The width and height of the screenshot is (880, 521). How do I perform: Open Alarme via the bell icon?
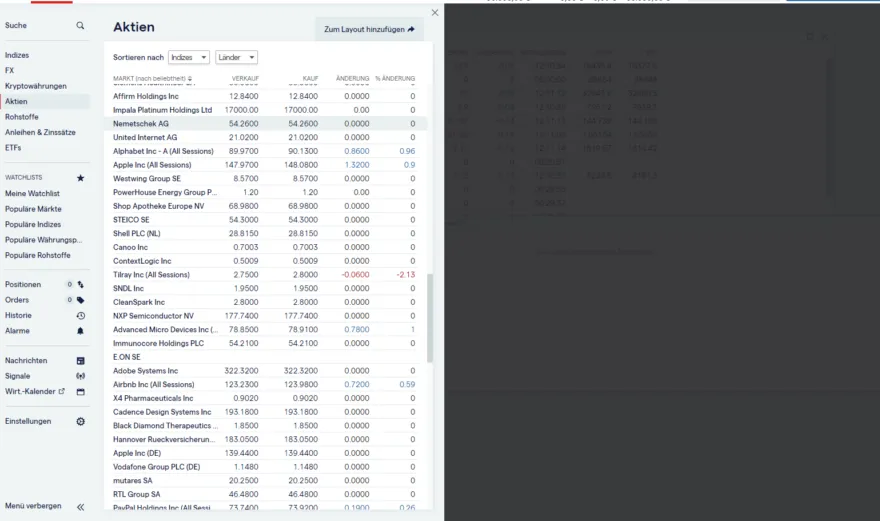pyautogui.click(x=81, y=331)
